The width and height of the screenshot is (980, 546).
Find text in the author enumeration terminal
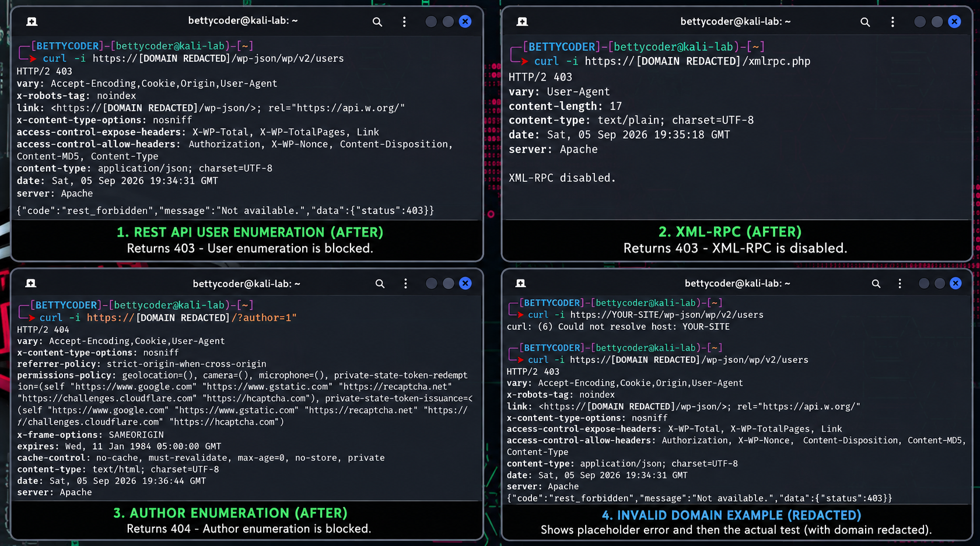(380, 283)
